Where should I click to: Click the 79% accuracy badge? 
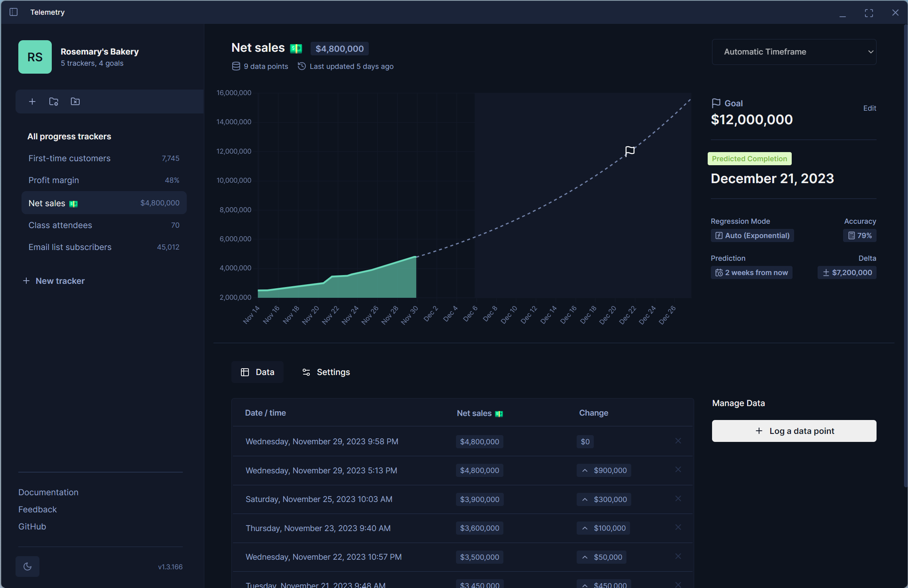pos(860,235)
